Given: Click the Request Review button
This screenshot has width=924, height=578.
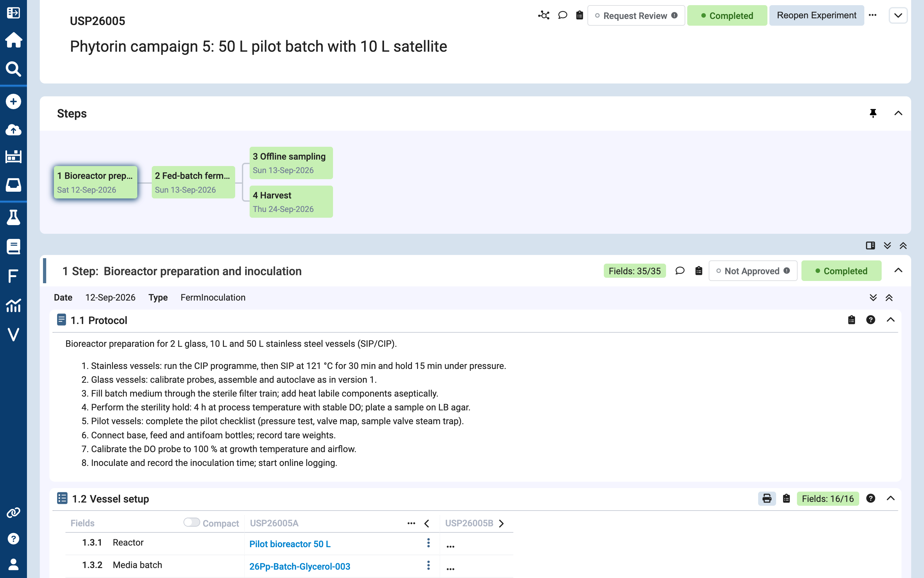Looking at the screenshot, I should point(636,15).
